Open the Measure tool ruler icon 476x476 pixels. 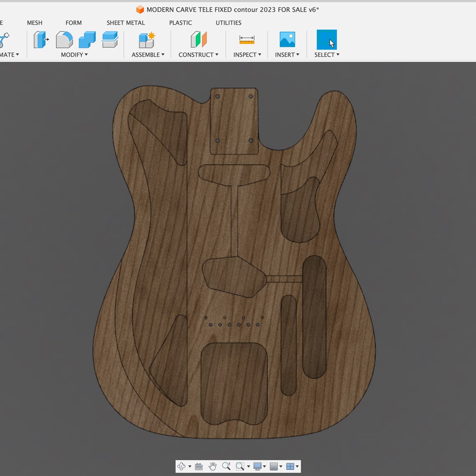coord(247,40)
